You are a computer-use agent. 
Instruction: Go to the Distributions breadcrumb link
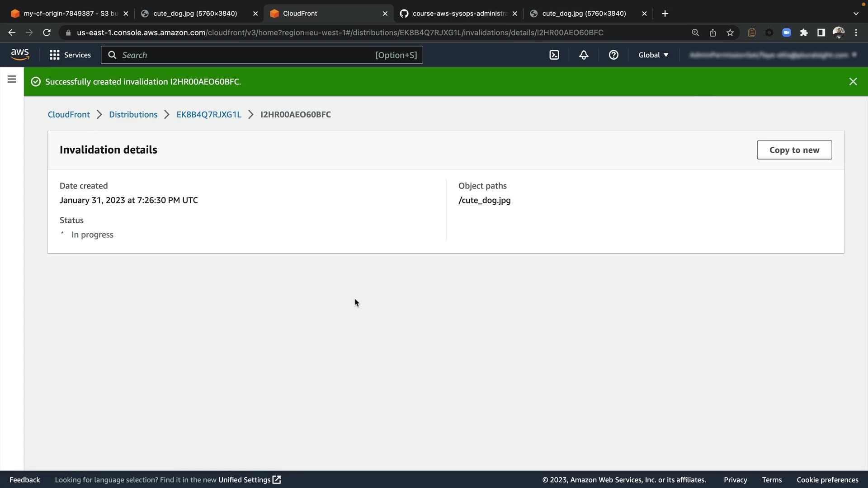click(133, 115)
